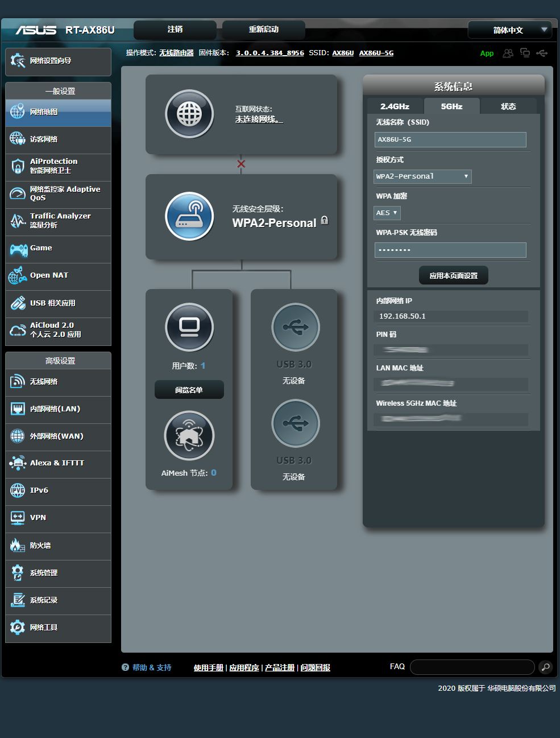Select 网络地图 network map item
Viewport: 560px width, 738px height.
coord(58,113)
